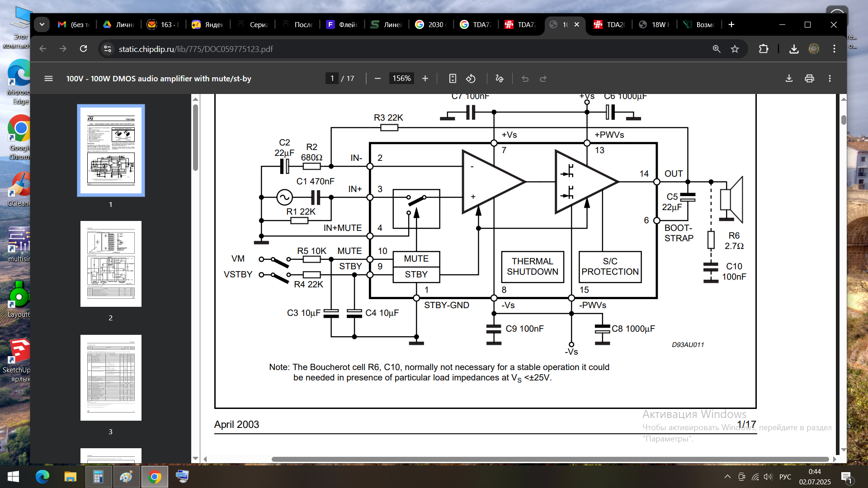Edit the current page number field
Image resolution: width=868 pixels, height=488 pixels.
[332, 79]
